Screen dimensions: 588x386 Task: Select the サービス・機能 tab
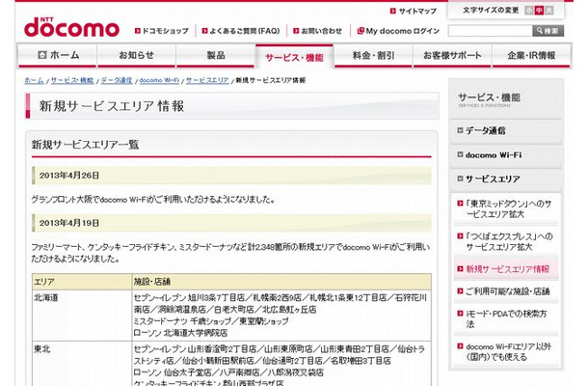click(x=294, y=57)
